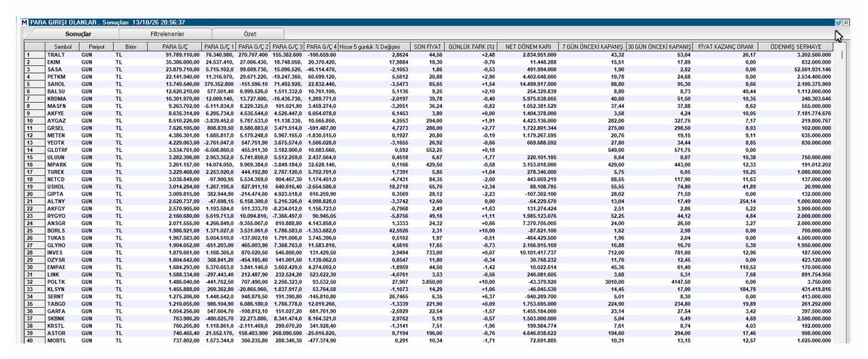This screenshot has width=868, height=359.
Task: Click the Twitter bird icon in title bar
Action: click(838, 22)
